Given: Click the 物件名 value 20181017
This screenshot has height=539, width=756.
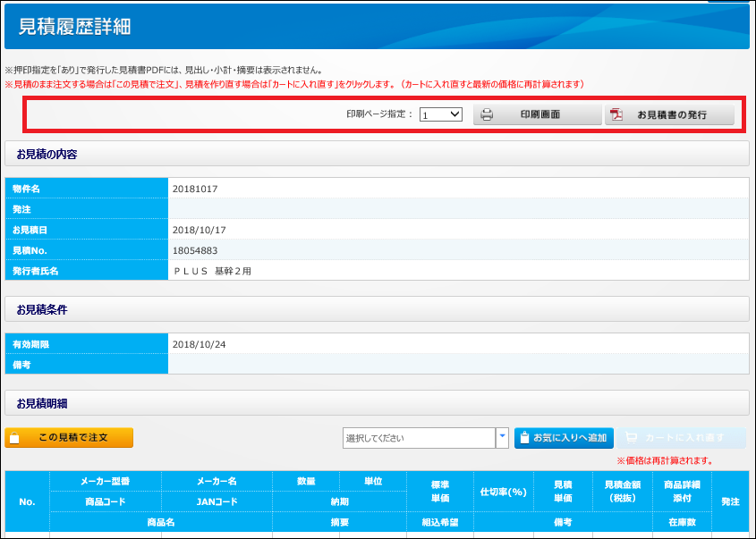Looking at the screenshot, I should point(195,189).
